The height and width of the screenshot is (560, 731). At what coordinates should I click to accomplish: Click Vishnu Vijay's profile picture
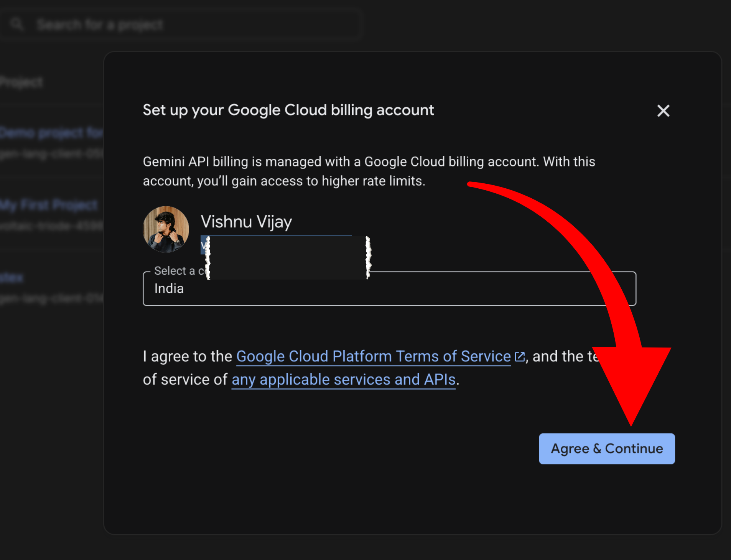(166, 229)
